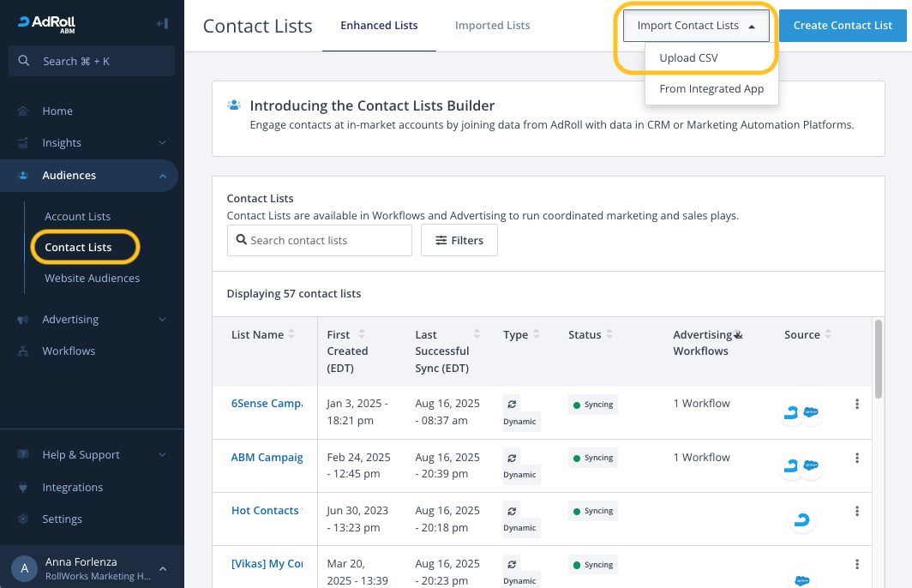Image resolution: width=912 pixels, height=588 pixels.
Task: Sort table by List Name column
Action: pos(291,335)
